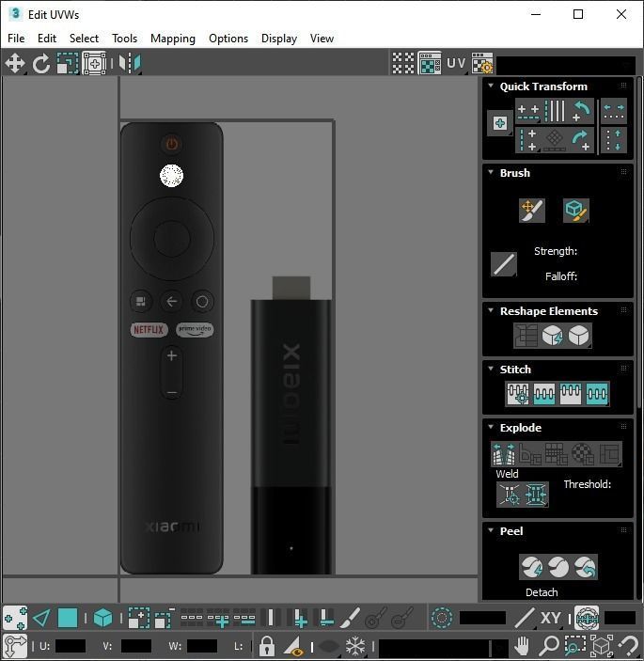The width and height of the screenshot is (644, 661).
Task: Click the V coordinate input field
Action: pos(136,646)
